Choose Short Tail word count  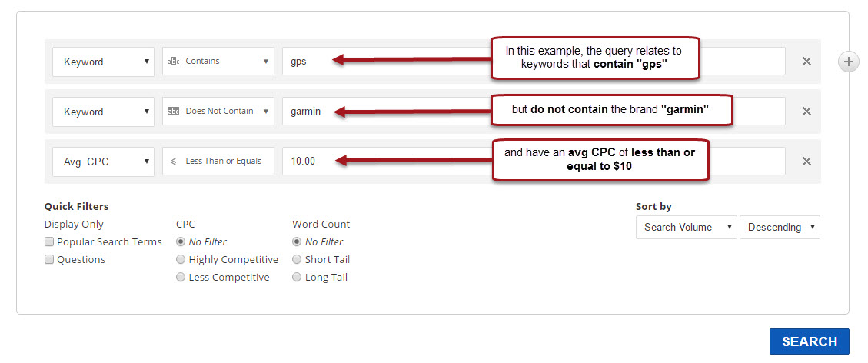297,260
